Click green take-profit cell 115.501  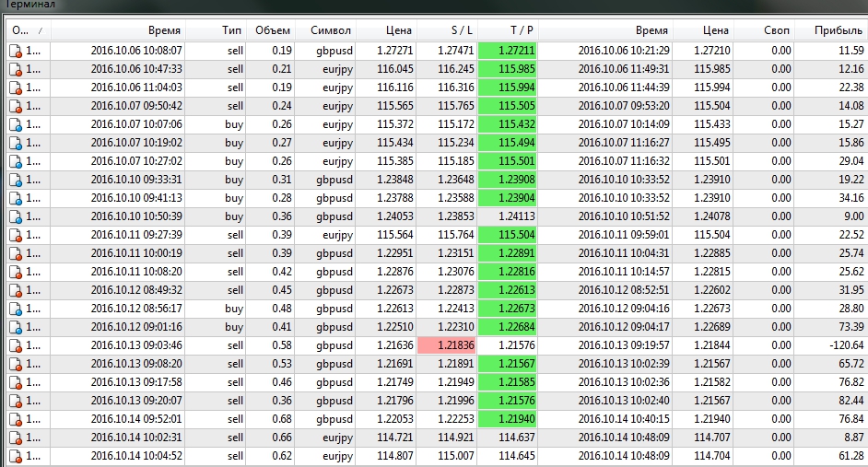point(507,161)
